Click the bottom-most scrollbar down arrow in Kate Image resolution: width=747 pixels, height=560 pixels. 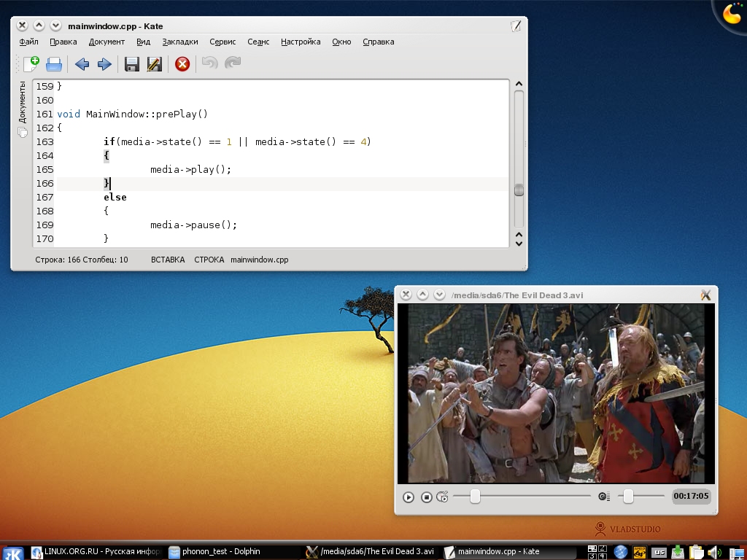tap(519, 243)
